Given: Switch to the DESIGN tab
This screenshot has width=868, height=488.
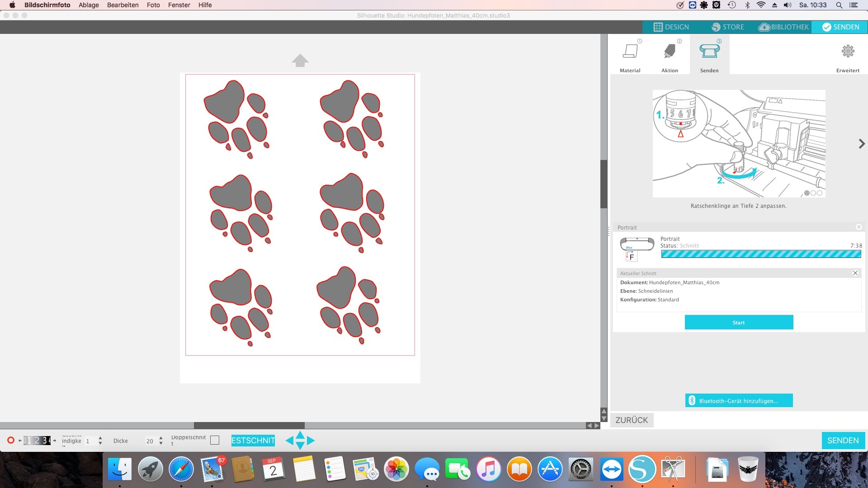Looking at the screenshot, I should [x=671, y=27].
